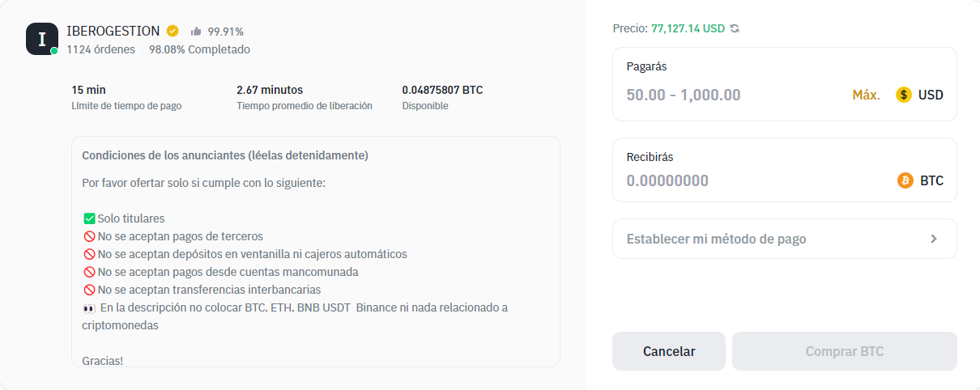Click the Pagarás amount input field

729,95
